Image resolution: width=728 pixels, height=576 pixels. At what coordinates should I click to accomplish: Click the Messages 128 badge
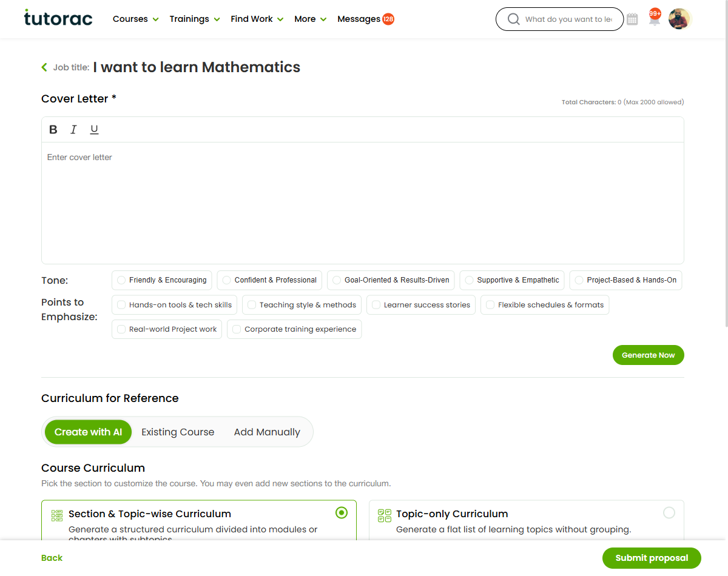click(388, 19)
